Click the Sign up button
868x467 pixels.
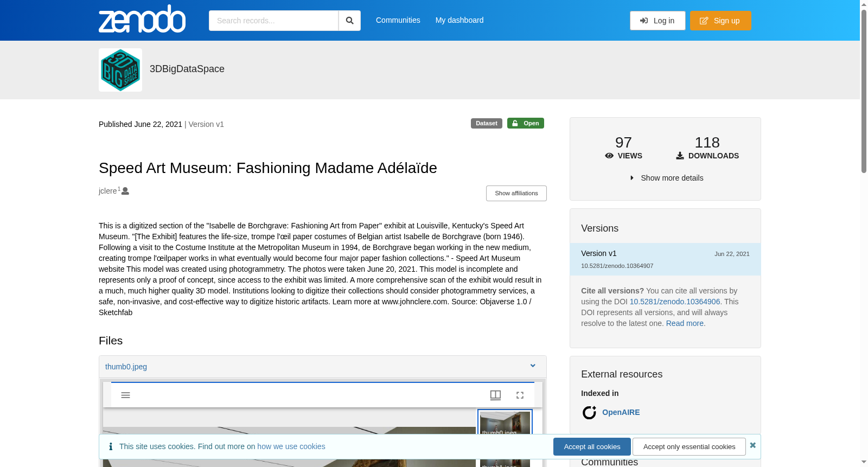[720, 21]
